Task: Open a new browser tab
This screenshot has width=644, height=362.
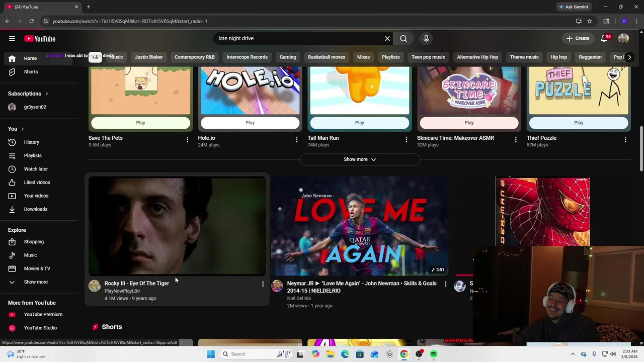Action: 88,7
